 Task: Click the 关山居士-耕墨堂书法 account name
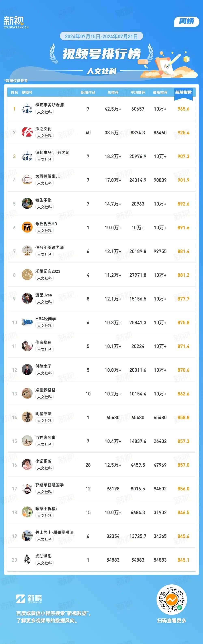54,532
